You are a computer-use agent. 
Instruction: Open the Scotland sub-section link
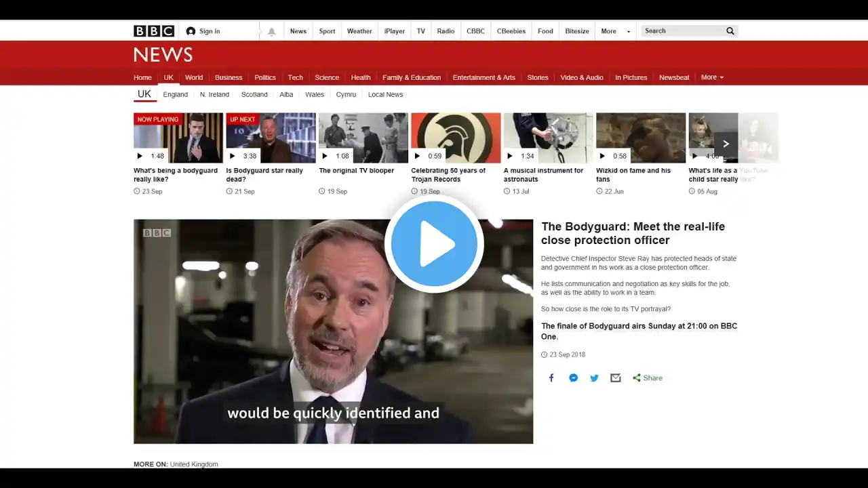tap(254, 95)
